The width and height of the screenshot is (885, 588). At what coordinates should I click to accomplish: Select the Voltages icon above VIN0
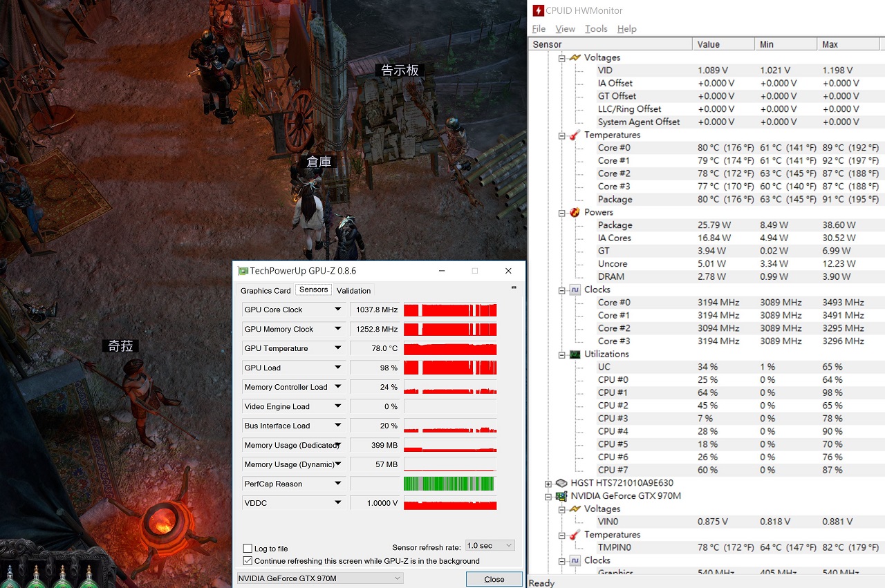575,509
